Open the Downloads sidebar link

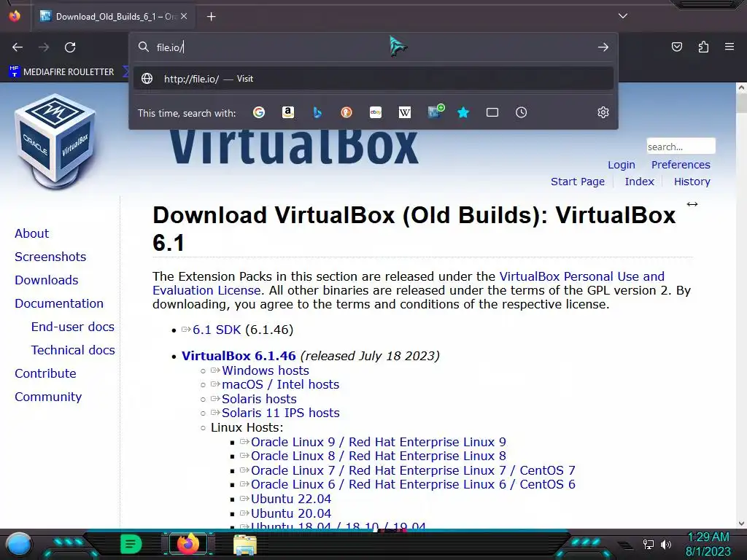click(46, 280)
